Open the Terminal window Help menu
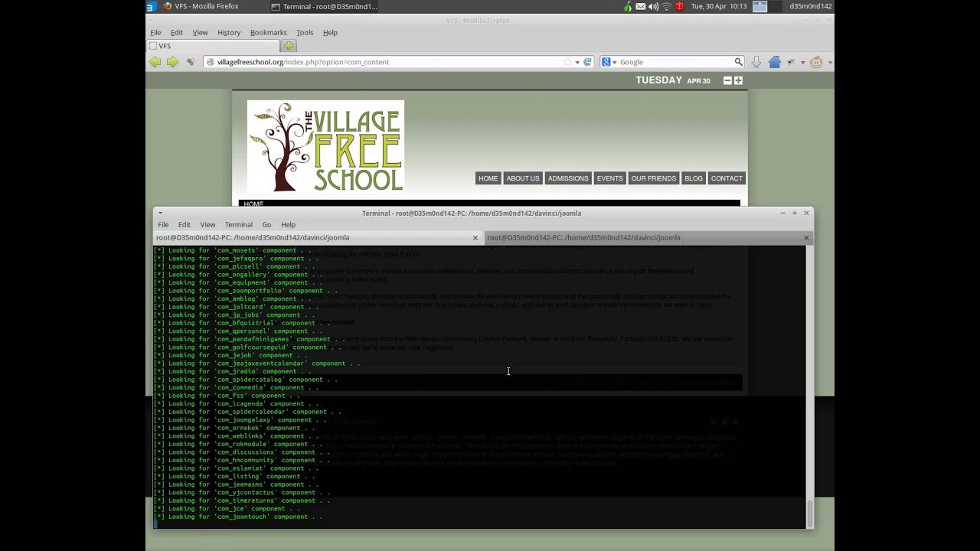This screenshot has width=980, height=551. click(288, 224)
